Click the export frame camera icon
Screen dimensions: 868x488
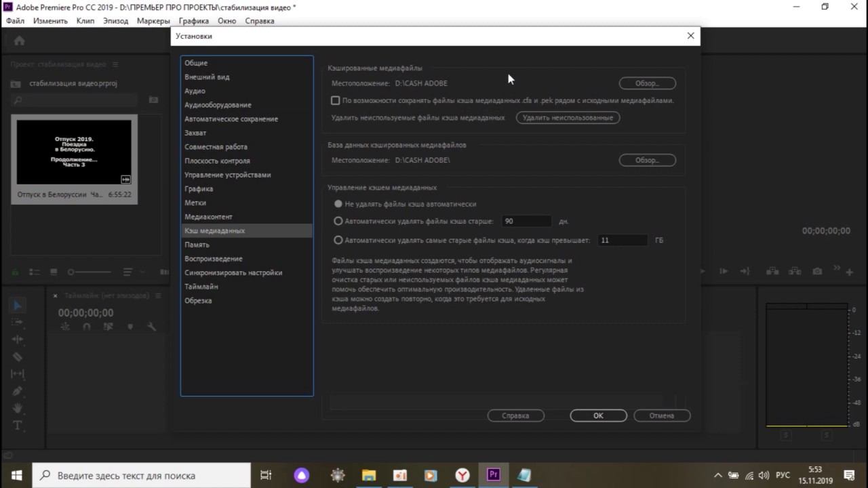[x=817, y=271]
